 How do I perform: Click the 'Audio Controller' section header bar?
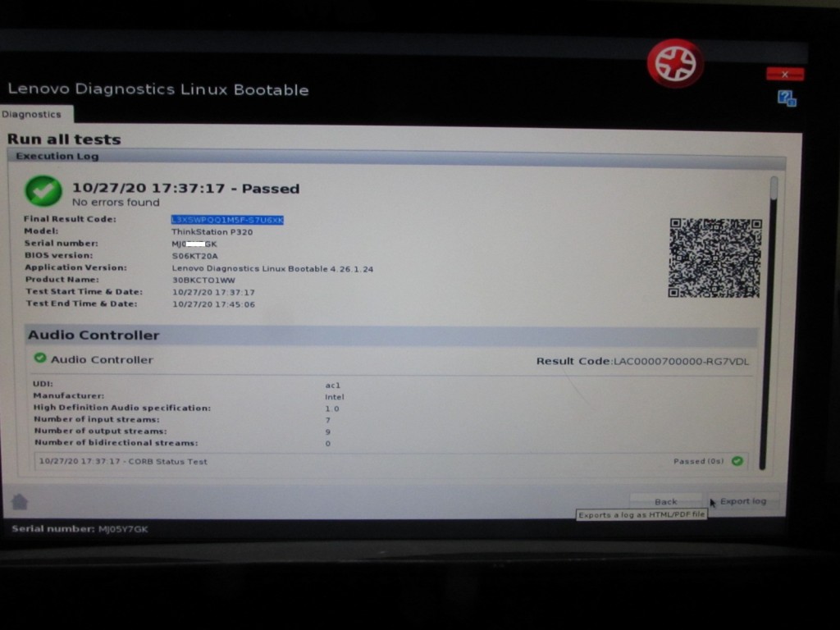(x=391, y=336)
